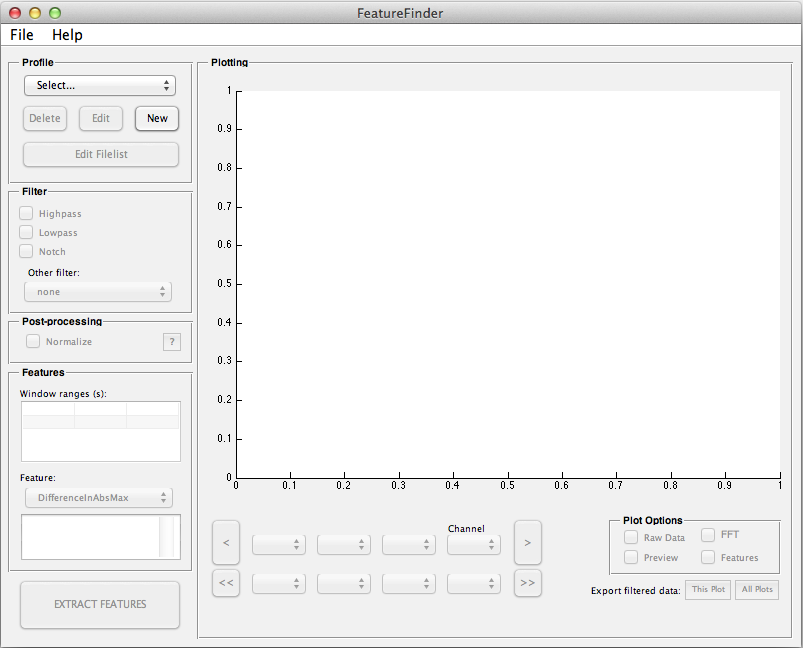Image resolution: width=803 pixels, height=648 pixels.
Task: Check the Features box in Plot Options
Action: (x=708, y=557)
